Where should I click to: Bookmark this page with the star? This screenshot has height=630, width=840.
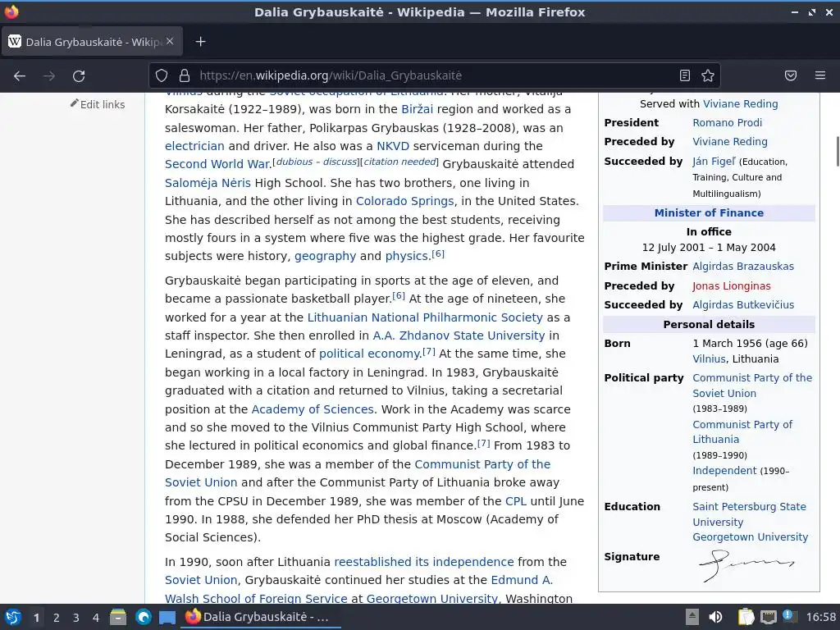coord(708,75)
